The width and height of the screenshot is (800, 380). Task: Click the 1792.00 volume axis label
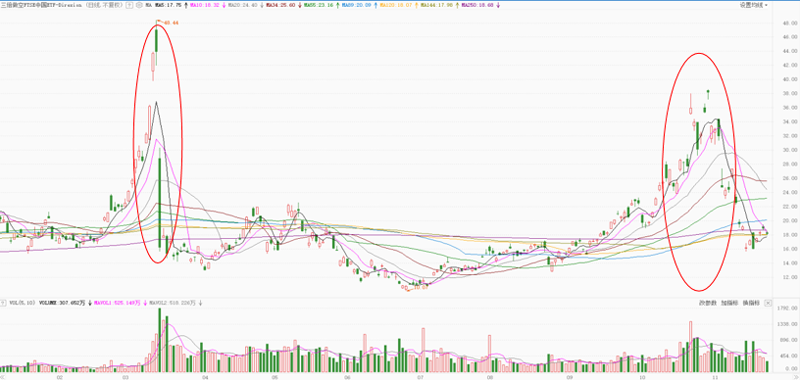(x=787, y=309)
